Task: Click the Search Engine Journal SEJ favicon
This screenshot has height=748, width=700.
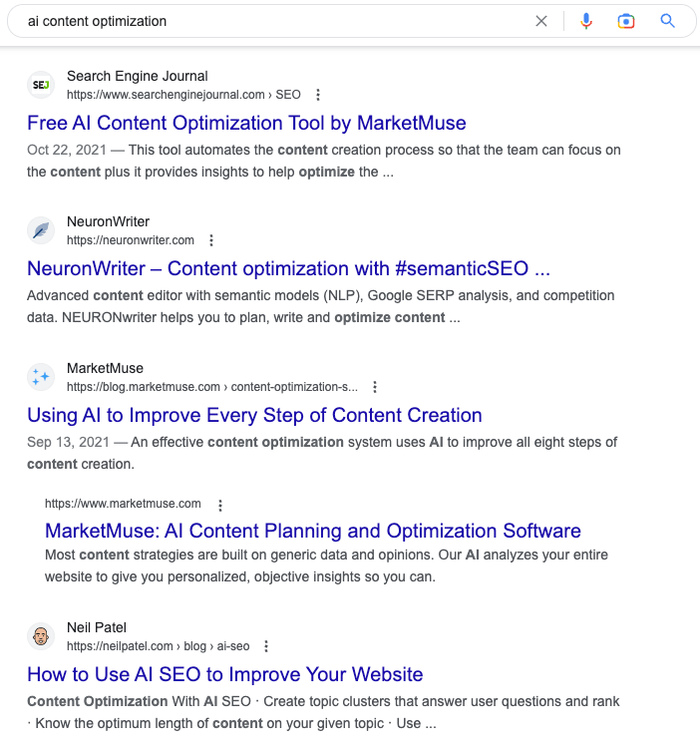Action: (x=41, y=85)
